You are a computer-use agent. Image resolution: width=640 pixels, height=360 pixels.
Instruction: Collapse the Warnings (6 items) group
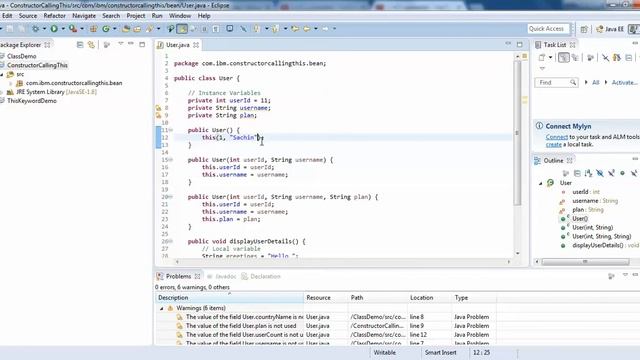point(161,308)
